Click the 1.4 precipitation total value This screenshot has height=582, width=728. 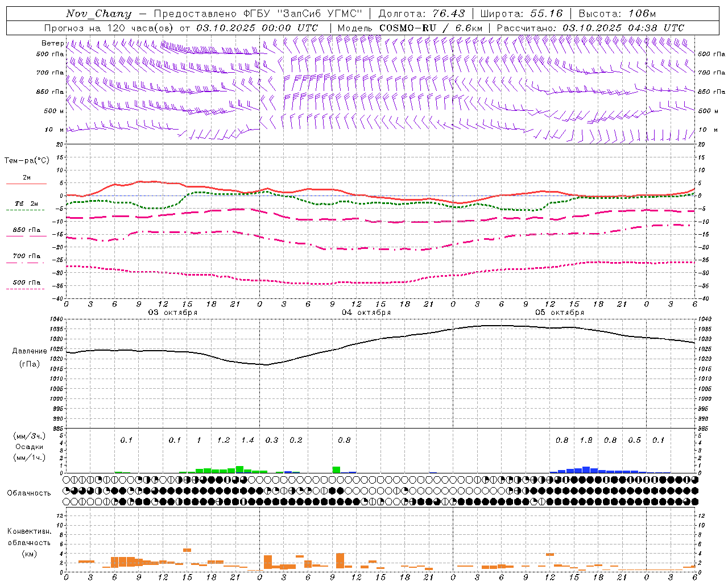click(247, 440)
